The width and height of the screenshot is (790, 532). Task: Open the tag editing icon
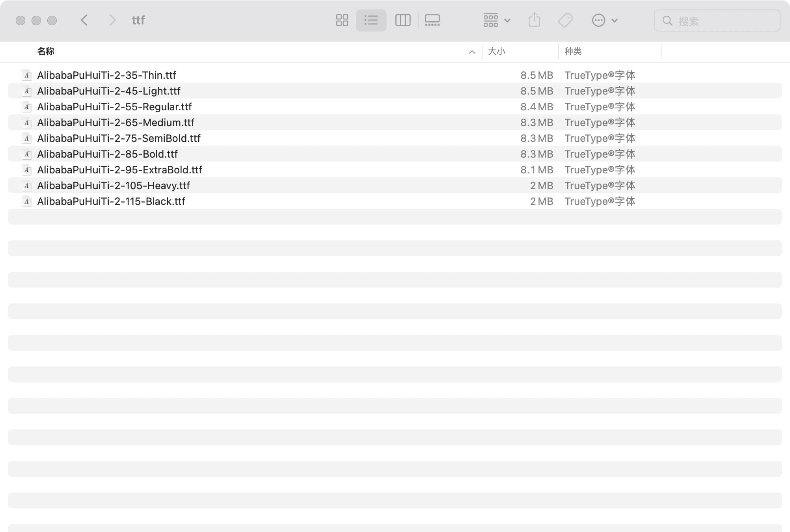pyautogui.click(x=565, y=20)
